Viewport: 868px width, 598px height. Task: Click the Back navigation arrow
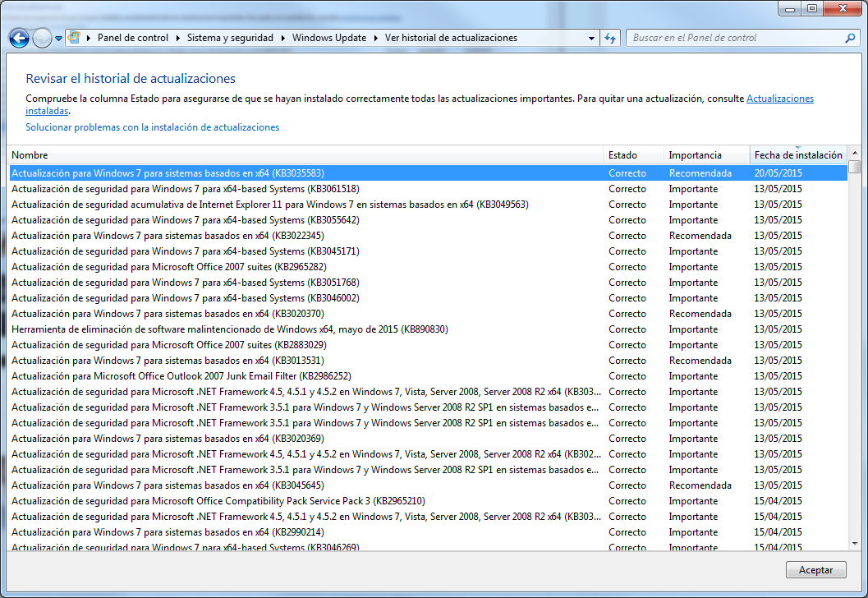click(x=19, y=38)
